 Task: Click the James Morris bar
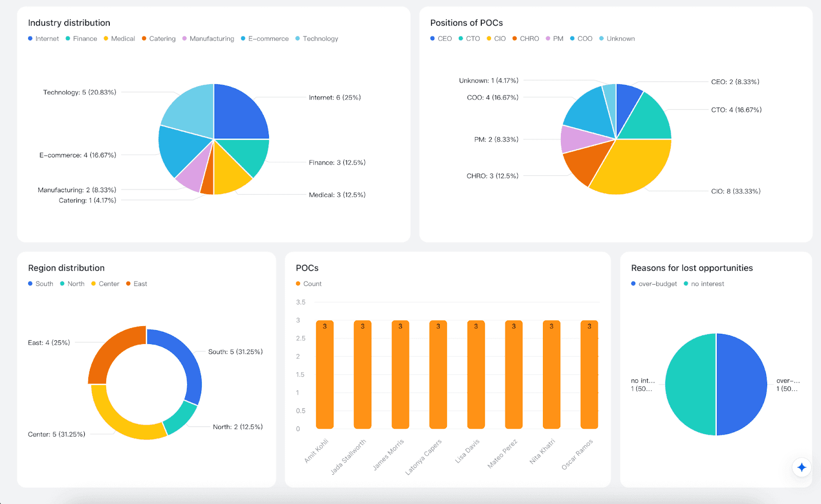[400, 374]
